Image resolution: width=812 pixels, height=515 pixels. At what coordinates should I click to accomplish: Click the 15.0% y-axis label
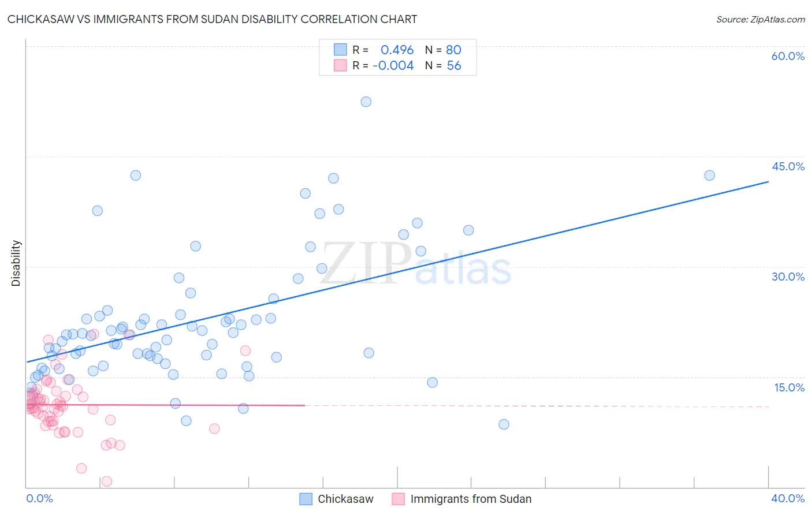point(789,387)
